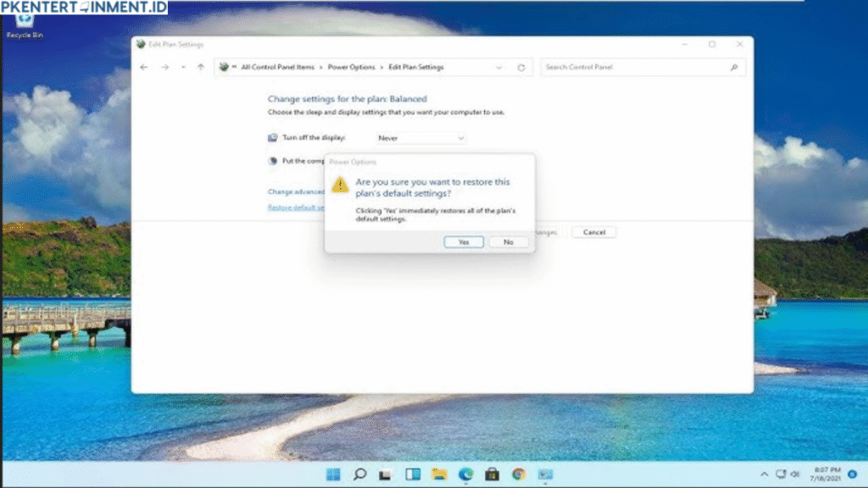Open Turn off the display dropdown
868x488 pixels.
coord(421,137)
